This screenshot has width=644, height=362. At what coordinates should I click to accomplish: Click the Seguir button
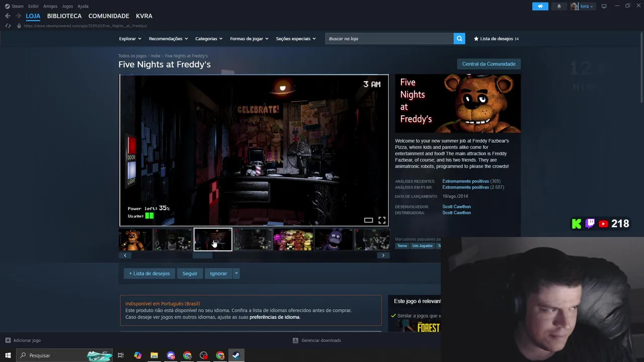tap(190, 274)
